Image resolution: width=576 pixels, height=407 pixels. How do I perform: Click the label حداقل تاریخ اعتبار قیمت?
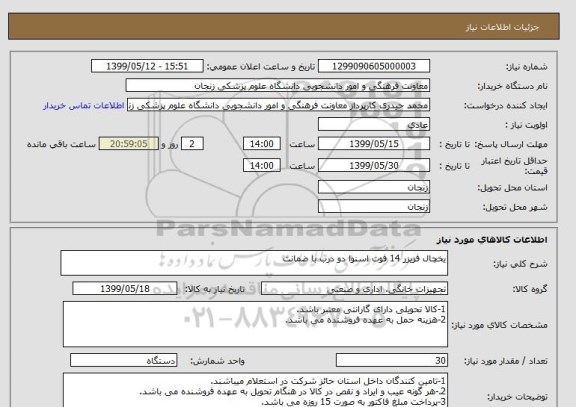click(x=514, y=166)
